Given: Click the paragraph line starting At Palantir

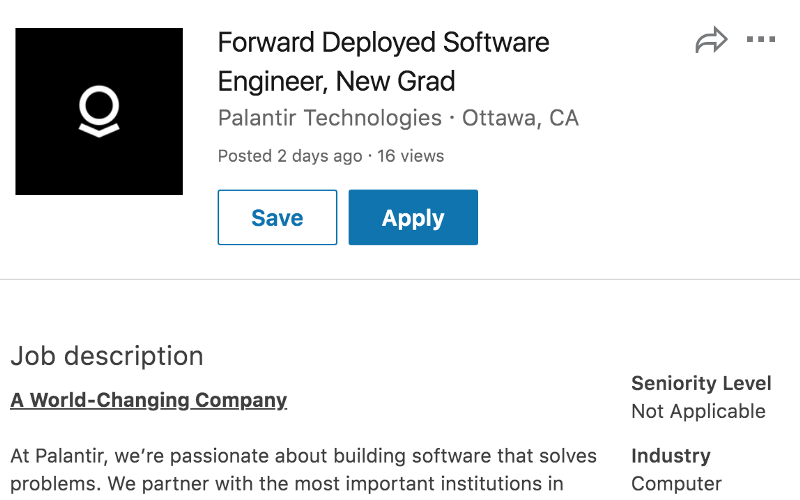Looking at the screenshot, I should [303, 456].
